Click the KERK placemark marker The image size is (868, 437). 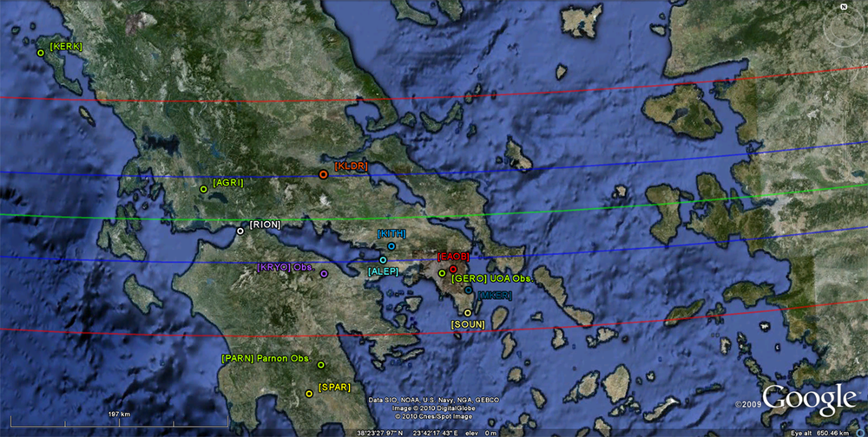(x=41, y=53)
